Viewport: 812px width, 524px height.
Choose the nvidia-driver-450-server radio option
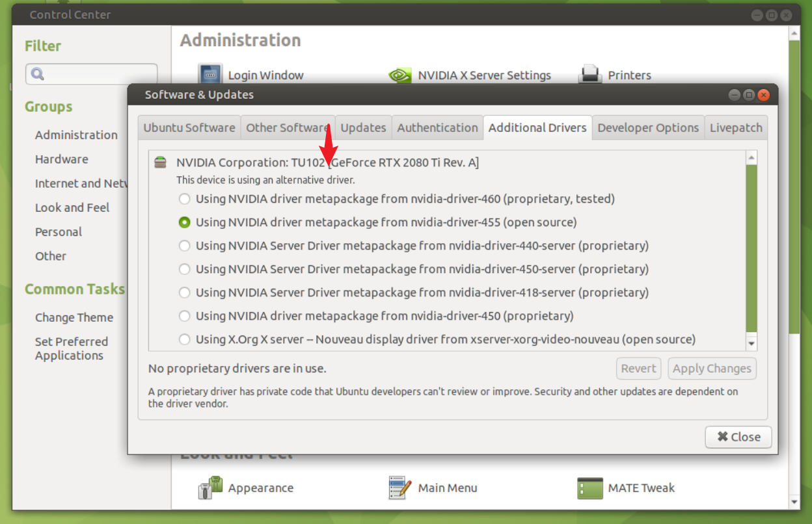[185, 269]
